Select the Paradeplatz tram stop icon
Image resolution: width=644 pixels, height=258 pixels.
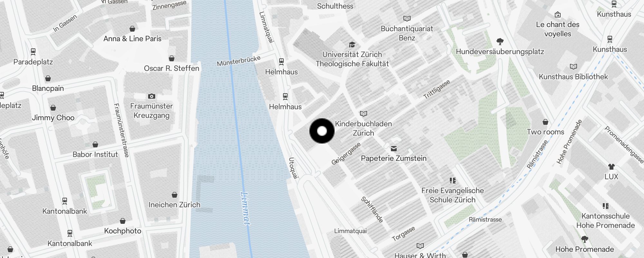33,51
